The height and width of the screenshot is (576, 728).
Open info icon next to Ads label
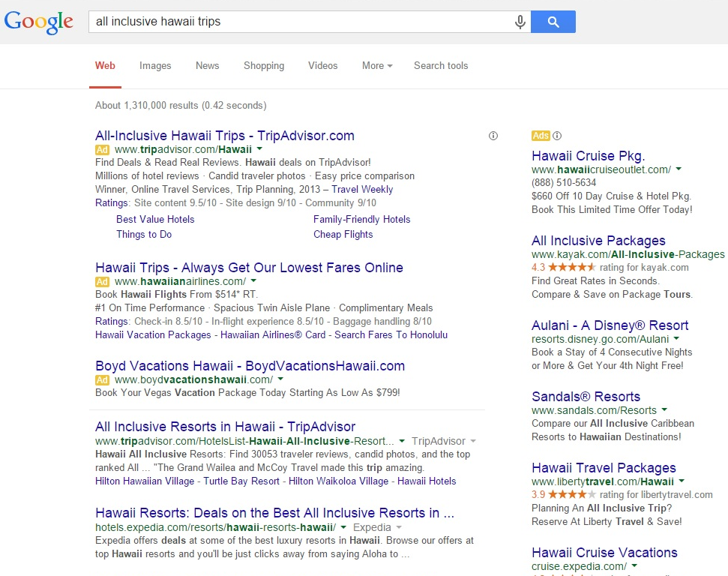[x=557, y=136]
